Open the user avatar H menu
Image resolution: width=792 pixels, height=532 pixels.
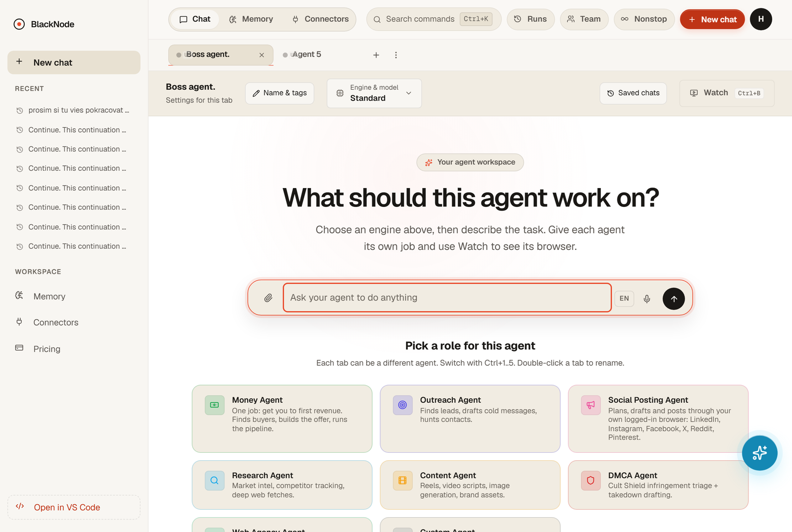coord(761,19)
